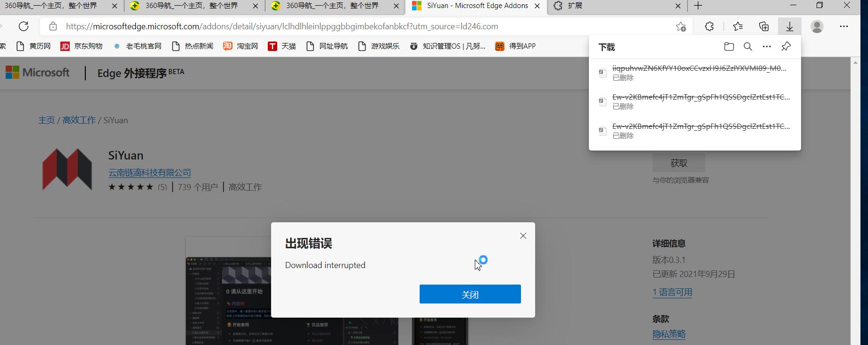Open the large SiYuan screenshot preview

(292, 301)
